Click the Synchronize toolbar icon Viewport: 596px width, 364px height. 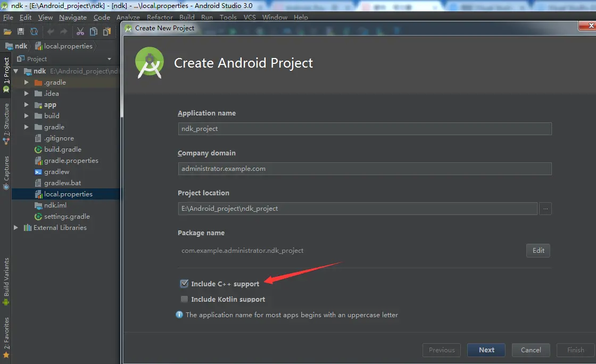coord(34,31)
